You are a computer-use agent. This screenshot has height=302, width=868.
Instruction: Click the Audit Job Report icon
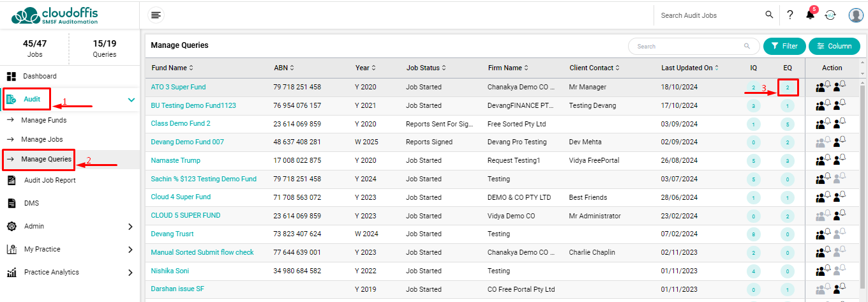(x=11, y=180)
